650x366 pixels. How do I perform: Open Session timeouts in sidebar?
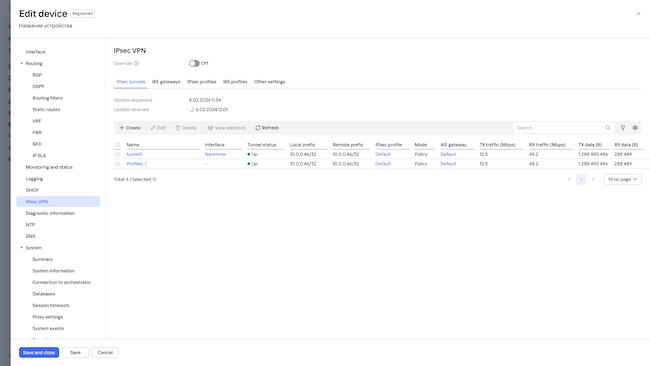coord(51,305)
